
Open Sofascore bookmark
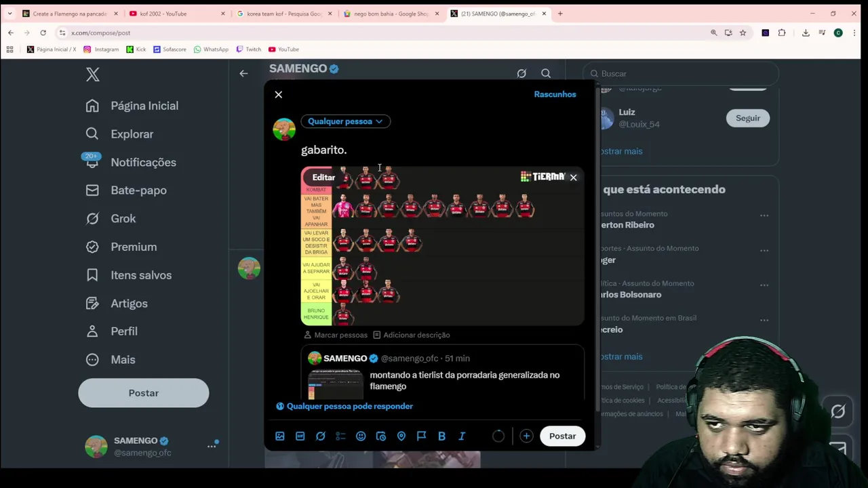(x=170, y=49)
